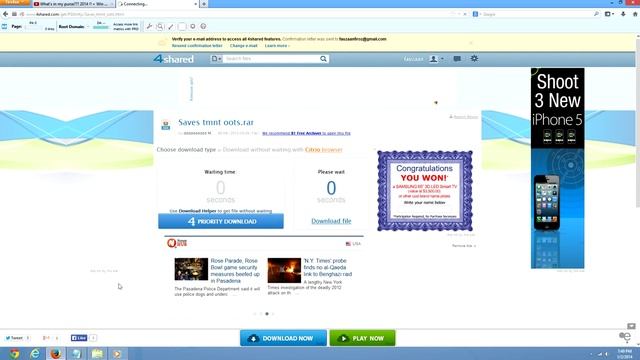Dismiss the yellow verify e-mail banner
This screenshot has width=640, height=360.
pos(471,42)
